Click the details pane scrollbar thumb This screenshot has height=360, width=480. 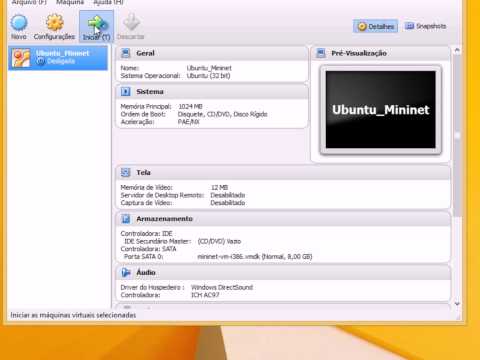coord(457,135)
